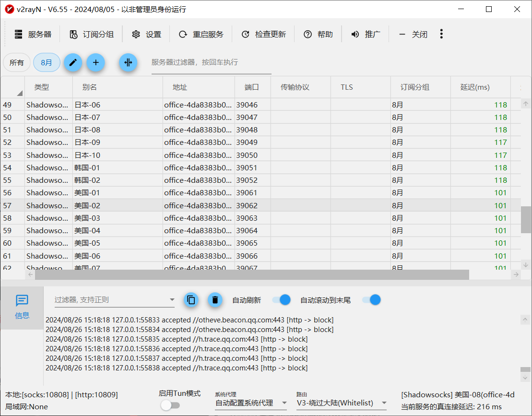Viewport: 532px width, 416px height.
Task: Click the horizontal scrollbar thumb of server list
Action: (x=252, y=275)
